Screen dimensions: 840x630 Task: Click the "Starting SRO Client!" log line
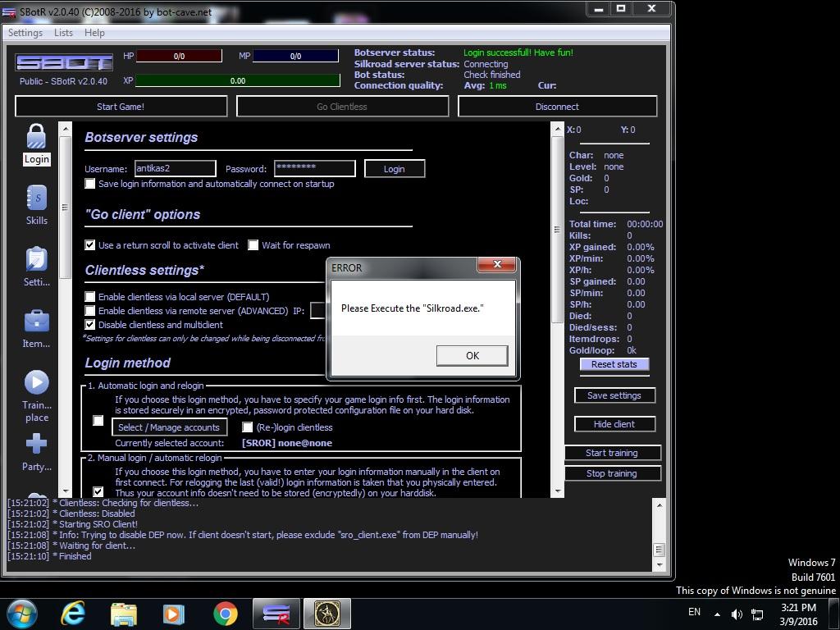pyautogui.click(x=98, y=524)
